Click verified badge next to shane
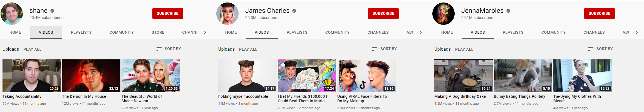 tap(52, 11)
